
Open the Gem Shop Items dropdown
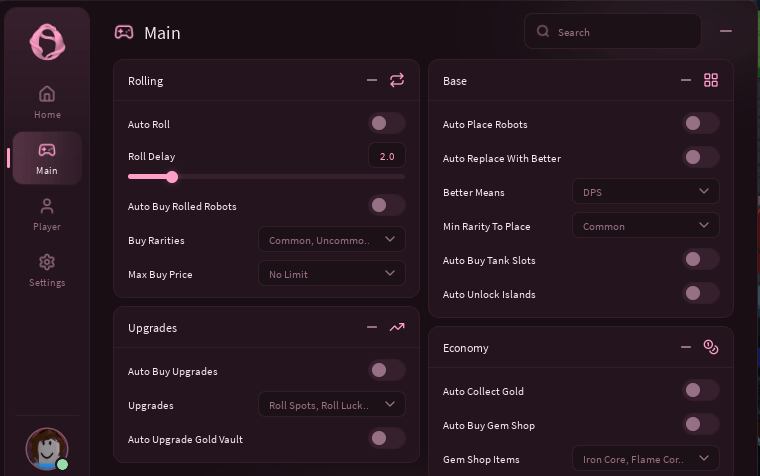[646, 459]
